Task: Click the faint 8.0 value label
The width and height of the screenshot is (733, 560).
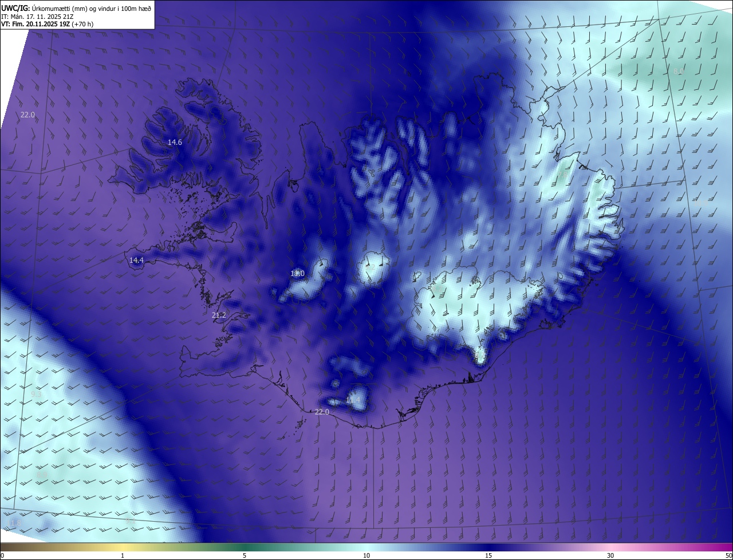Action: click(679, 71)
